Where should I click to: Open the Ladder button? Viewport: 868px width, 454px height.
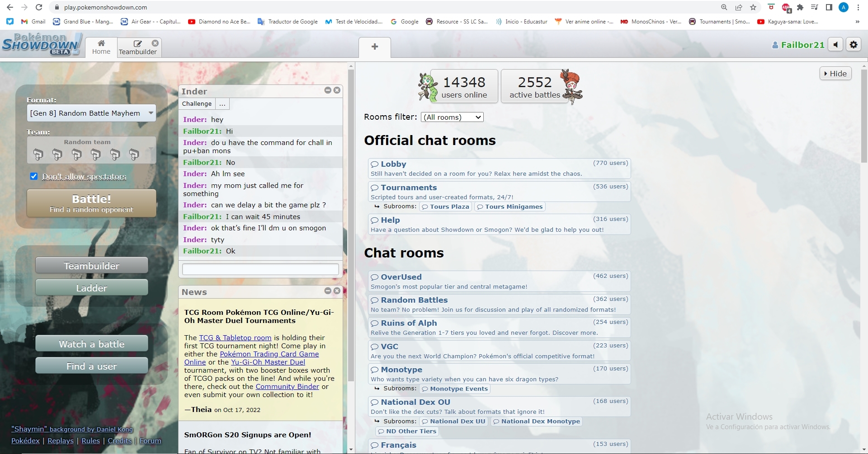(x=91, y=288)
